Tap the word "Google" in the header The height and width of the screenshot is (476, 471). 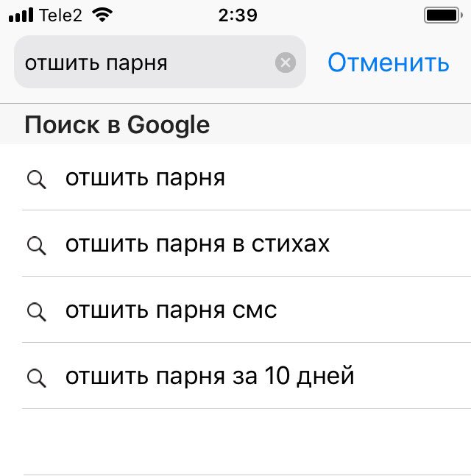coord(169,125)
